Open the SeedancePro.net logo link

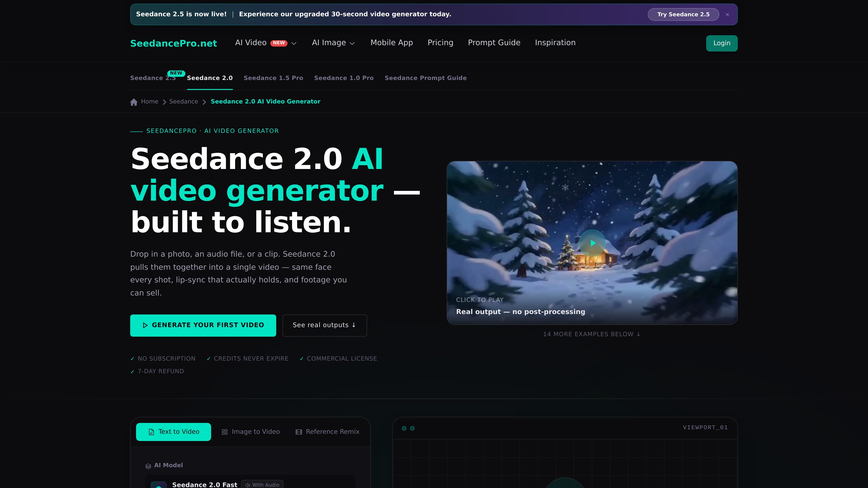point(174,43)
